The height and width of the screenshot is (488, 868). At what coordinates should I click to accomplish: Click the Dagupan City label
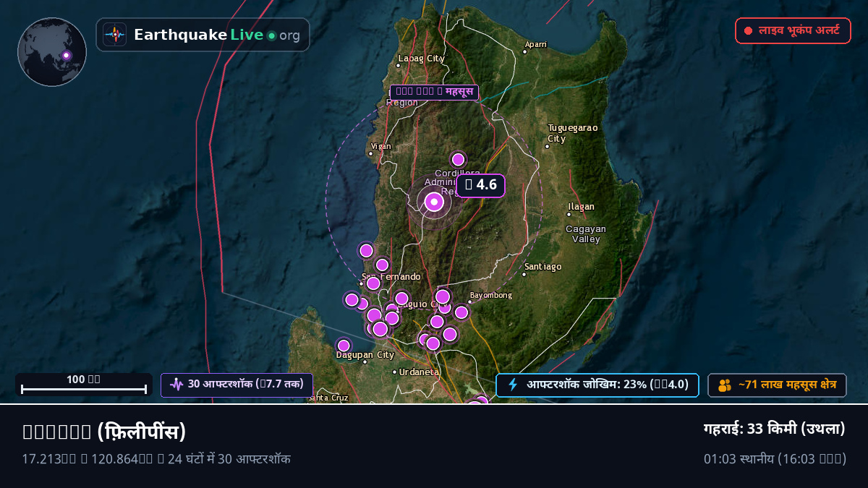[365, 355]
